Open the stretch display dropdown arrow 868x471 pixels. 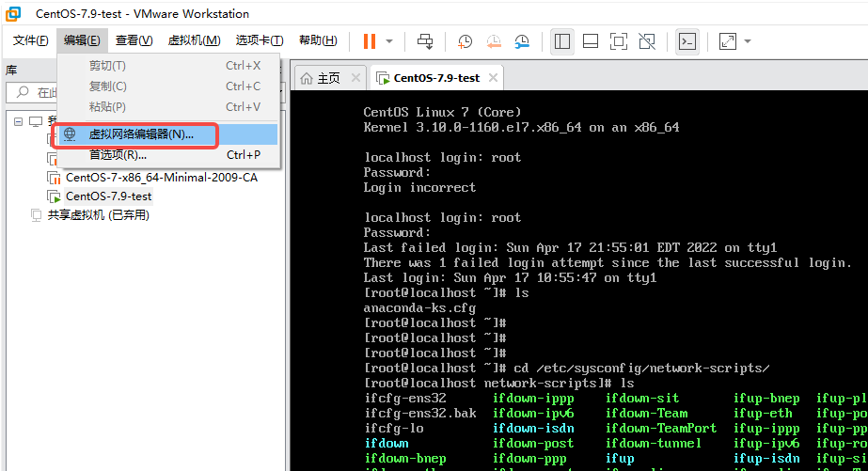click(x=748, y=41)
